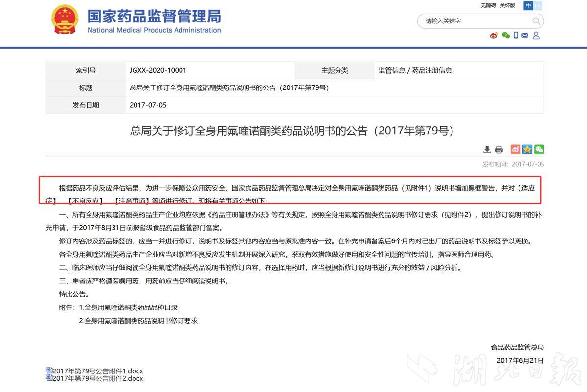
Task: Click the blue envelope mail icon
Action: (x=525, y=35)
